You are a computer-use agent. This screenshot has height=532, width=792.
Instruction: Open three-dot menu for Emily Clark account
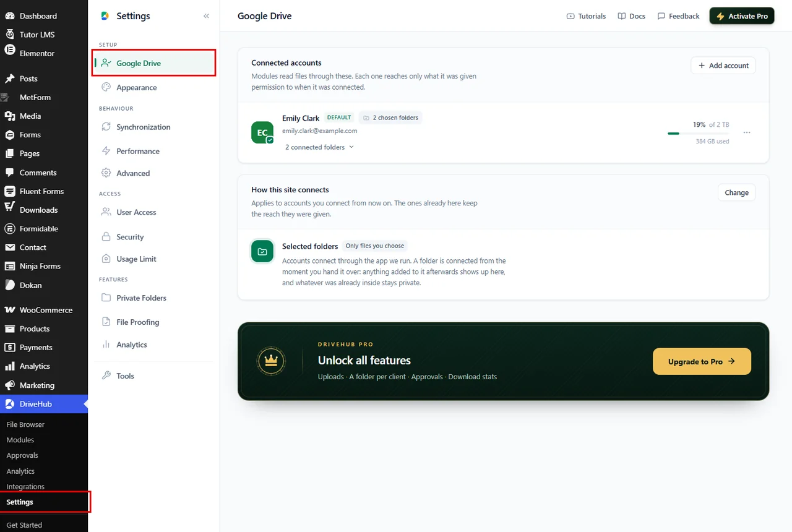pos(747,132)
